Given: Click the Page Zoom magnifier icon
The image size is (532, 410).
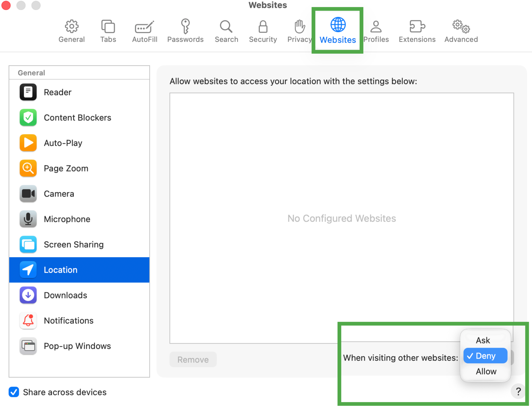Looking at the screenshot, I should (28, 168).
